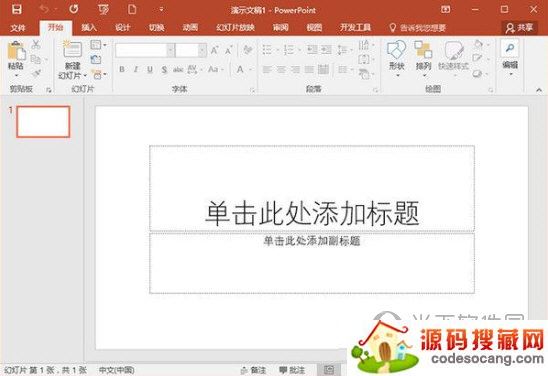Undo the last action
The height and width of the screenshot is (376, 548).
click(44, 9)
